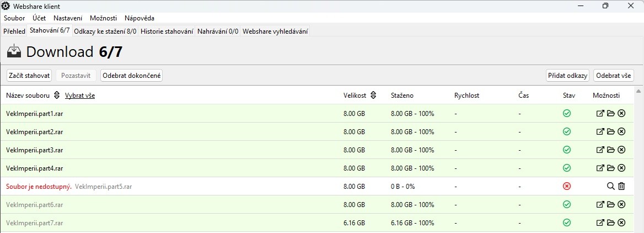Viewport: 644px width, 233px height.
Task: Remove VekImperii.part4.rar using X icon
Action: tap(621, 168)
